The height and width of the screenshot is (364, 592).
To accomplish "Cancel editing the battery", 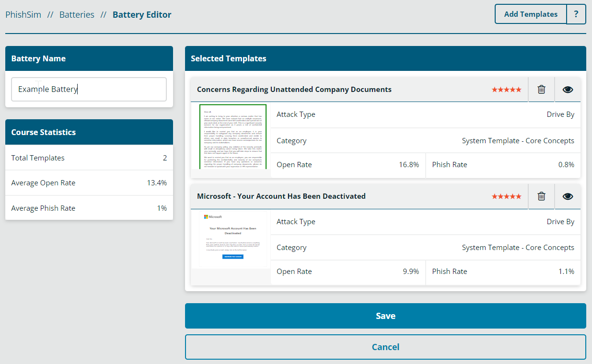I will pos(385,347).
